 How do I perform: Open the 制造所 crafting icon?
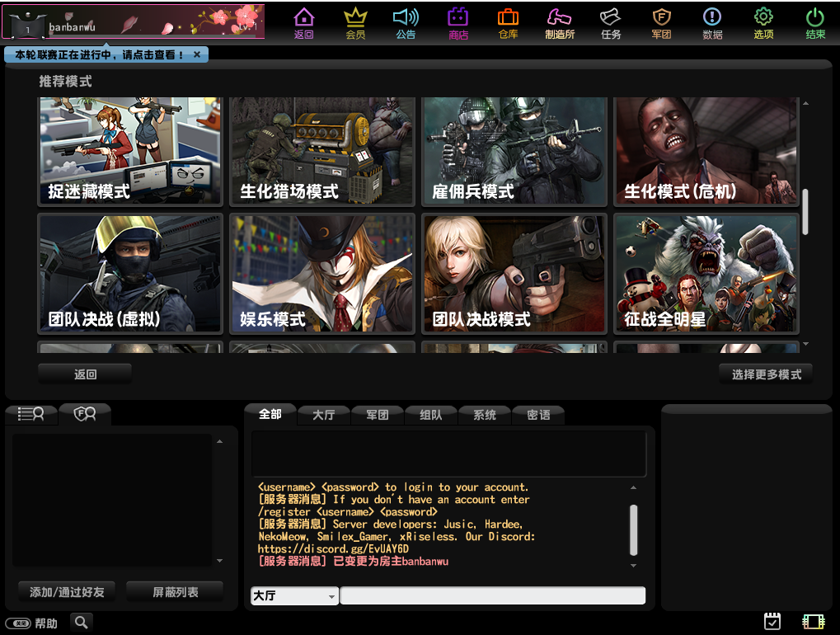coord(560,23)
